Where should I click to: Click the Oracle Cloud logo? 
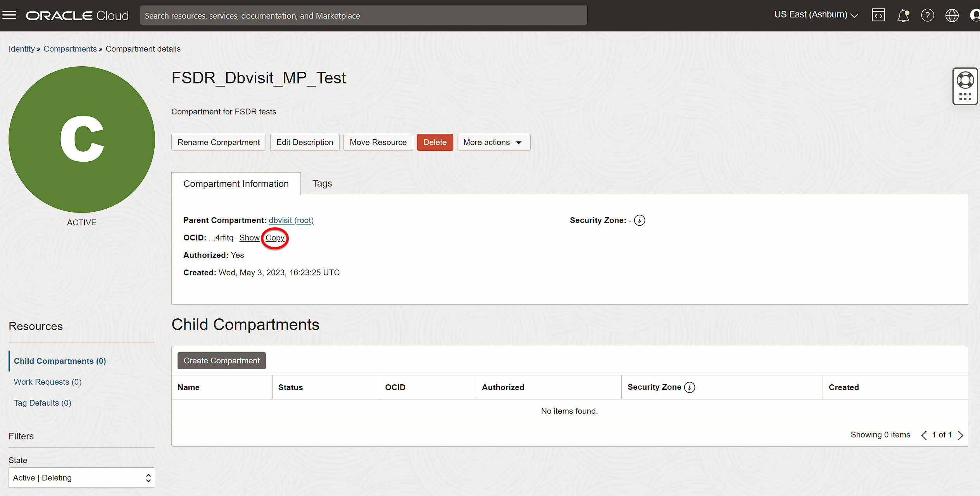click(x=77, y=16)
